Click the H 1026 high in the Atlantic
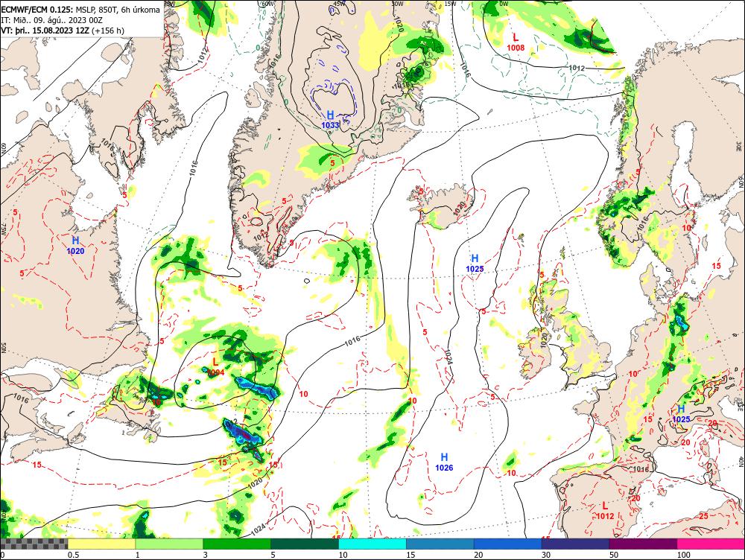745x560 pixels. [x=444, y=462]
